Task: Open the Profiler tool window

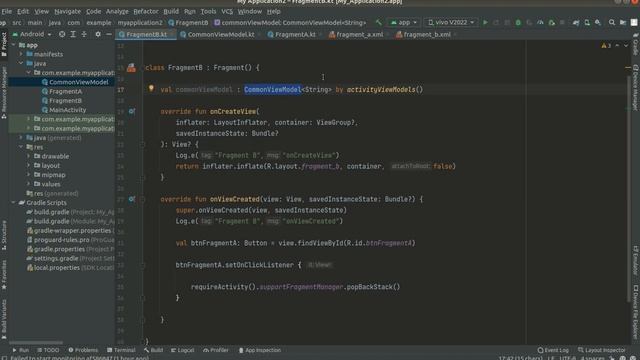Action: (216, 350)
